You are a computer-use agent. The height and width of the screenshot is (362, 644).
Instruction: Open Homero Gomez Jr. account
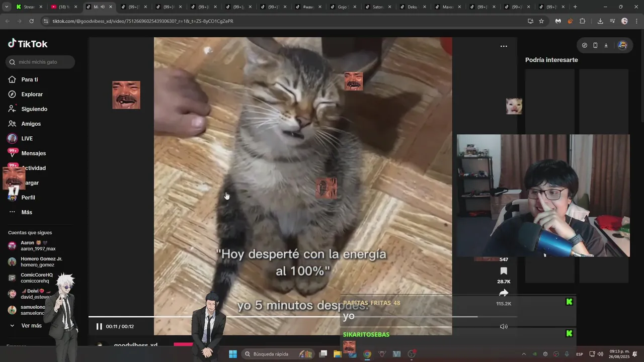(35, 262)
